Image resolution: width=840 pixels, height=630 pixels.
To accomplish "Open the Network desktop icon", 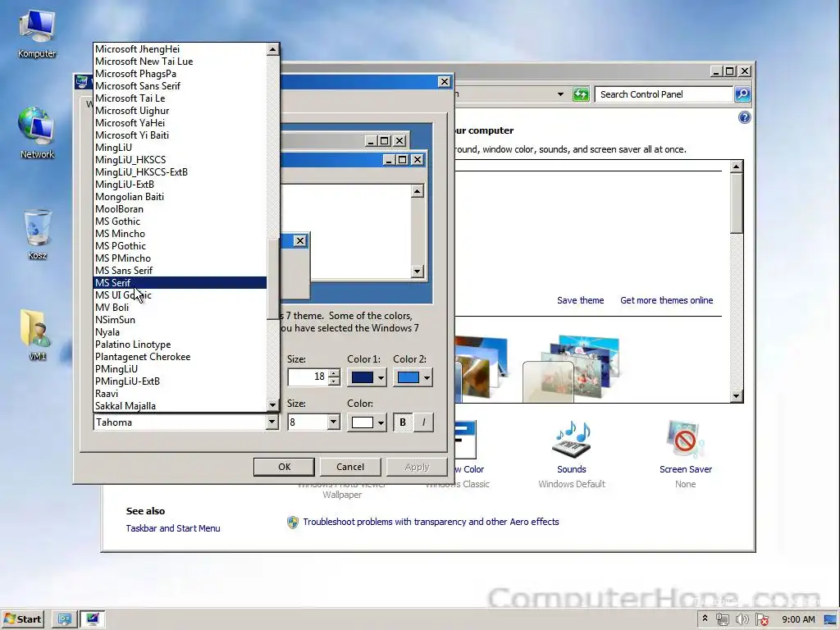I will (x=37, y=132).
